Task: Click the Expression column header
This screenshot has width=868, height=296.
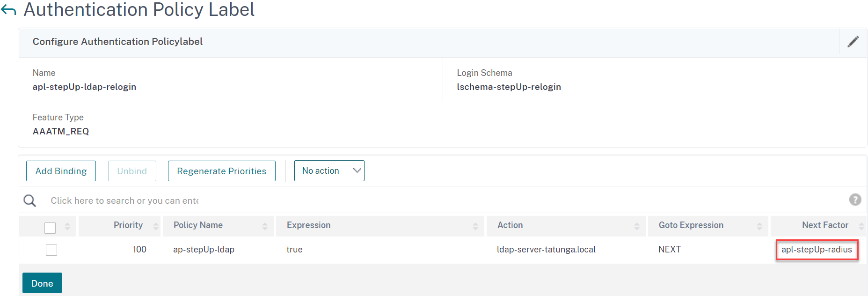Action: 308,225
